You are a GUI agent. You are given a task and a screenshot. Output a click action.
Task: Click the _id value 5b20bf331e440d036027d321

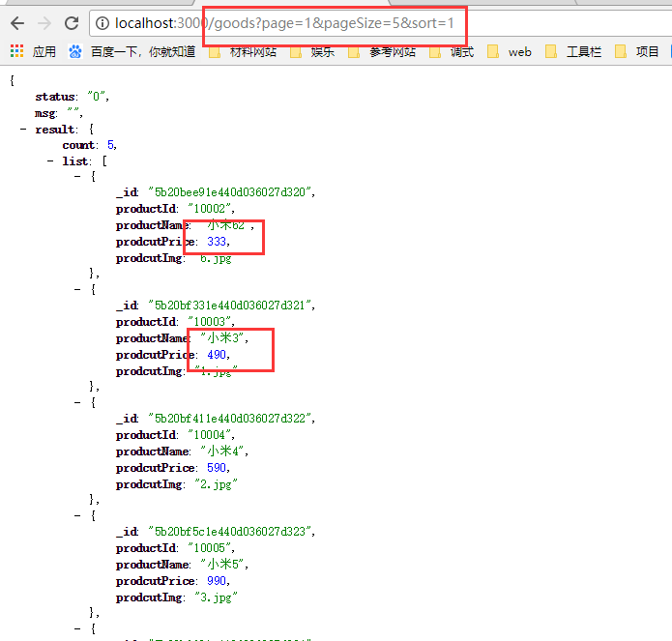[x=230, y=306]
